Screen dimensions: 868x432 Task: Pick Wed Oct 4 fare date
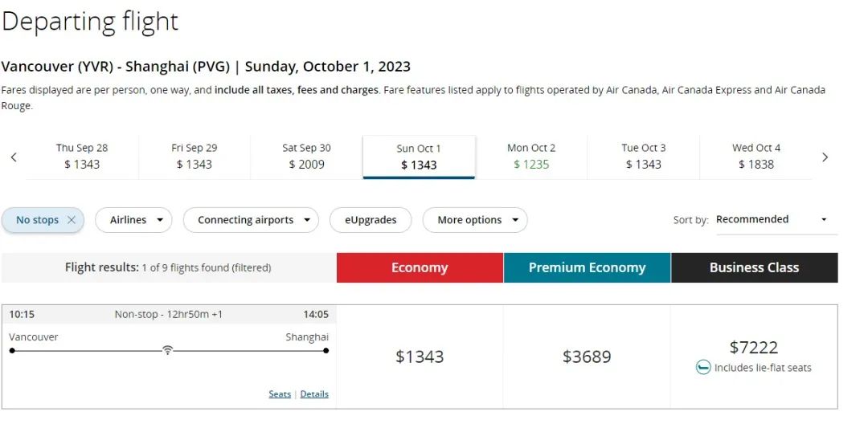[756, 157]
